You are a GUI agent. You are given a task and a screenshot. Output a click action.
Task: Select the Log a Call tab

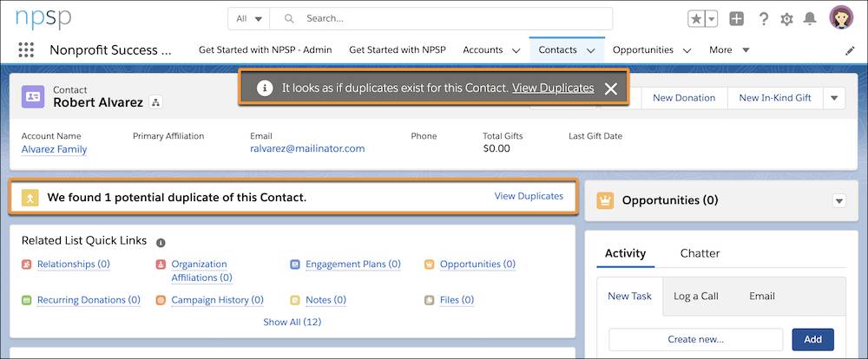[x=696, y=296]
